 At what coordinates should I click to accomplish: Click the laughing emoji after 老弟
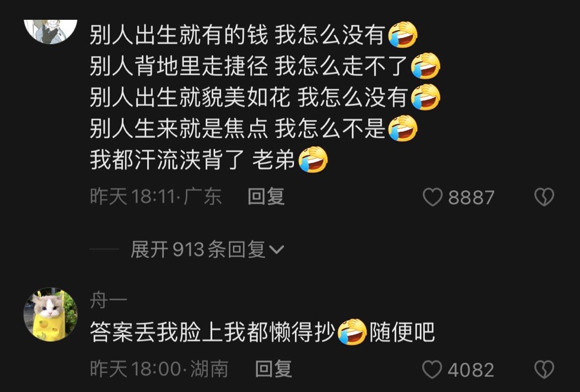click(313, 159)
